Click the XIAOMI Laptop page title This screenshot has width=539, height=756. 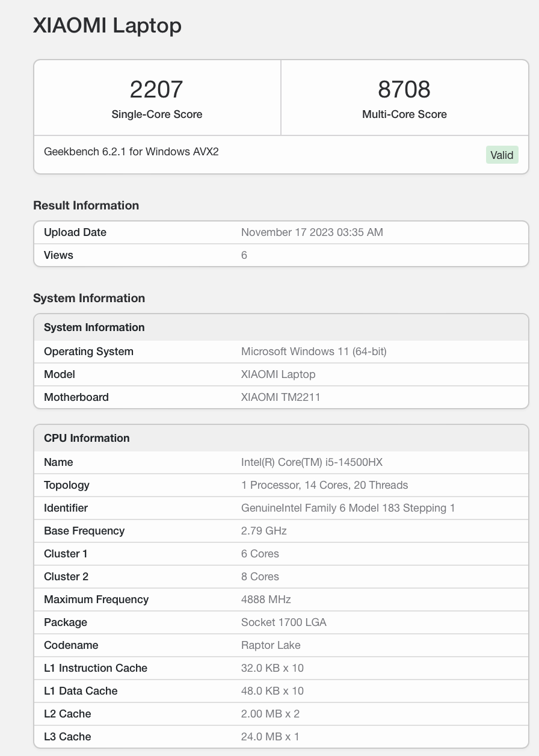107,25
